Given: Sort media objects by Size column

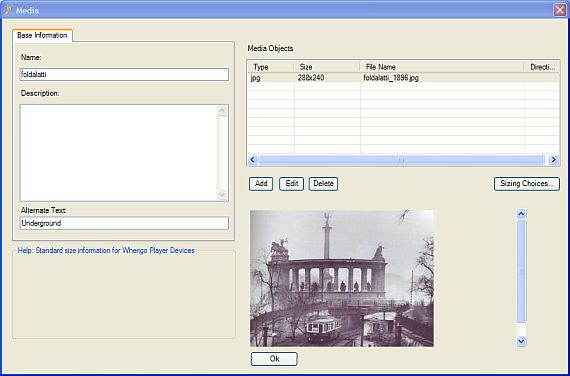Looking at the screenshot, I should click(327, 67).
